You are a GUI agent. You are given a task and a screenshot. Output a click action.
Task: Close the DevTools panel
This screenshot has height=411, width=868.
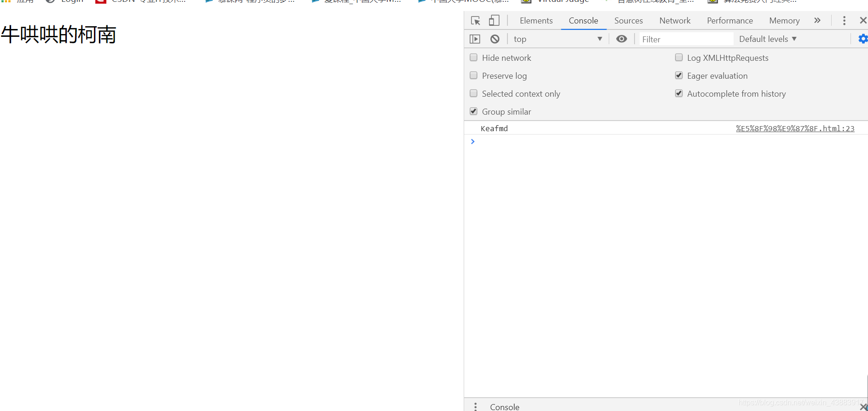[x=863, y=20]
